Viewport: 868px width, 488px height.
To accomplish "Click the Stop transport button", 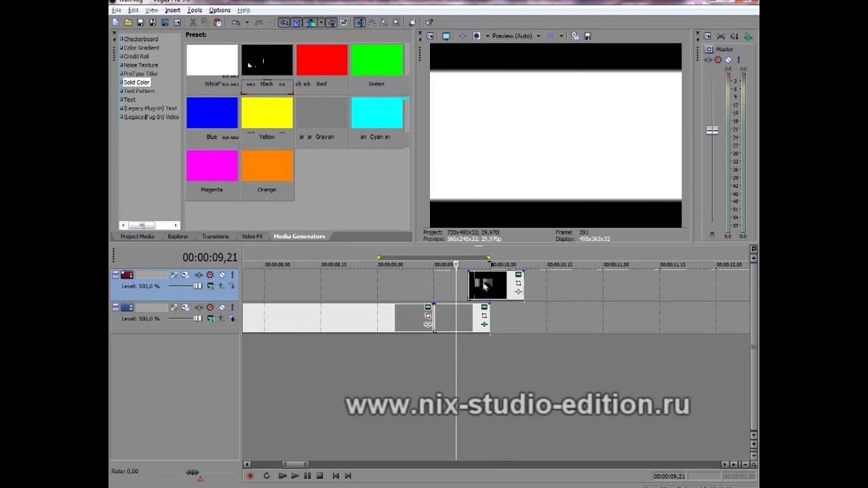I will pos(319,476).
